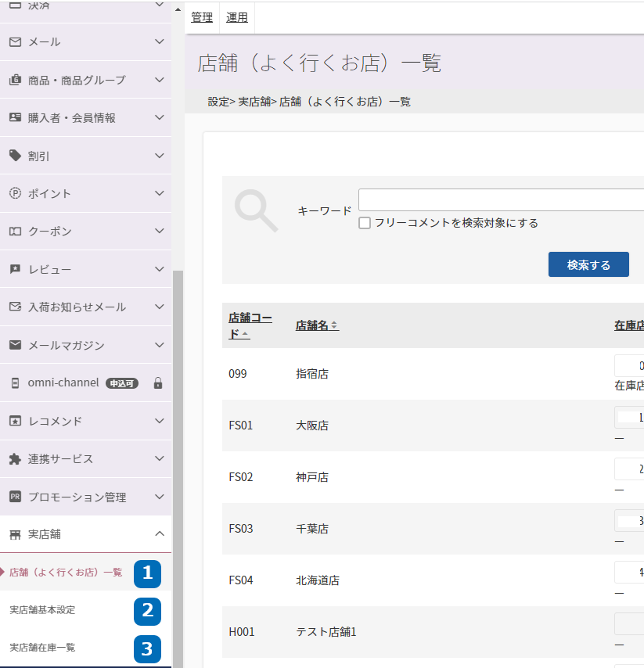Click store name テスト店舗1
Screen dimensions: 644x668
(x=326, y=632)
